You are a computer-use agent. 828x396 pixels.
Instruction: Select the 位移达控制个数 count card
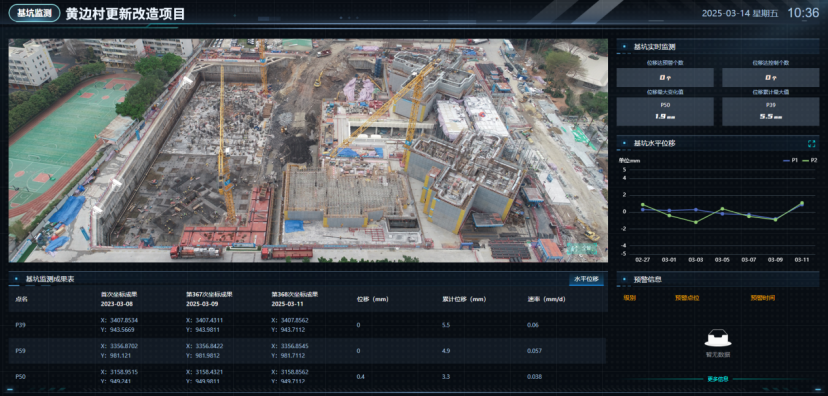[770, 78]
